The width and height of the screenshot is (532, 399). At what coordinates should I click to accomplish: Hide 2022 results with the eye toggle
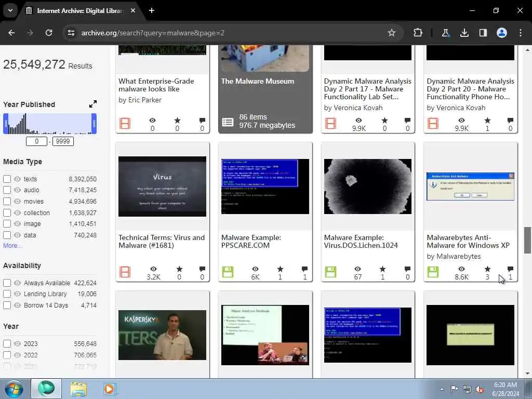coord(17,355)
